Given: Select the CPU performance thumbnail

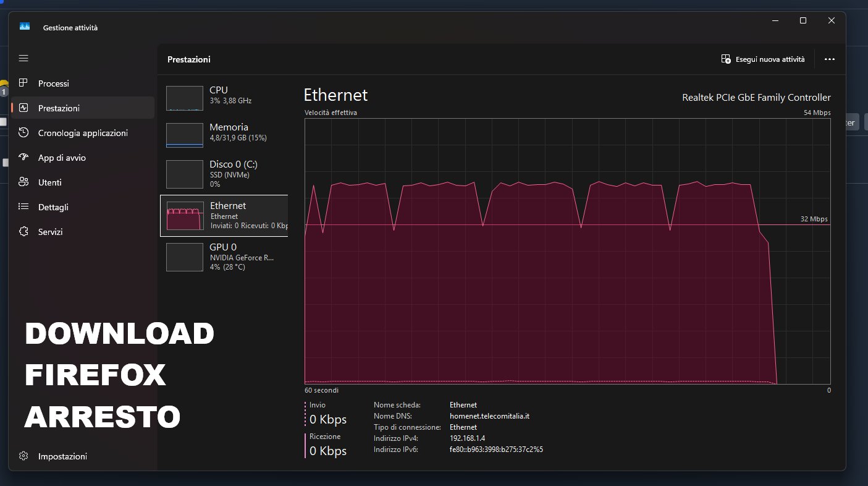Looking at the screenshot, I should [185, 98].
